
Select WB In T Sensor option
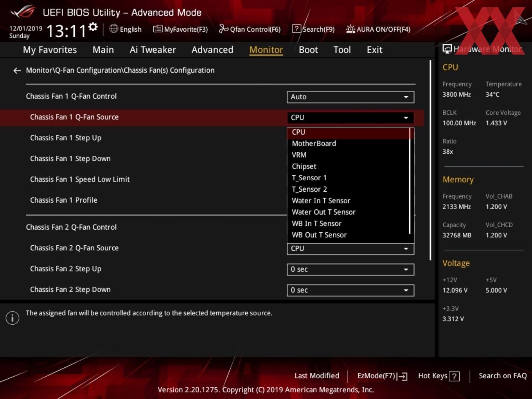coord(348,224)
